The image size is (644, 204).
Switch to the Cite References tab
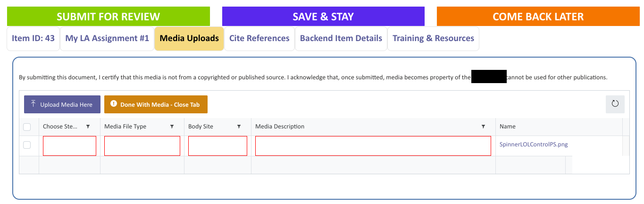pyautogui.click(x=259, y=39)
